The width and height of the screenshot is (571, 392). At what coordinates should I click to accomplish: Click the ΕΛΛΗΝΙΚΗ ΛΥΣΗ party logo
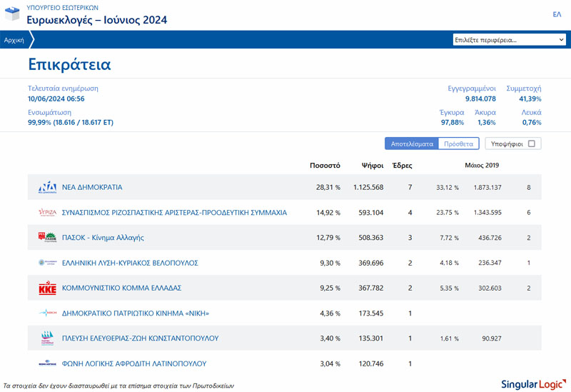click(47, 263)
